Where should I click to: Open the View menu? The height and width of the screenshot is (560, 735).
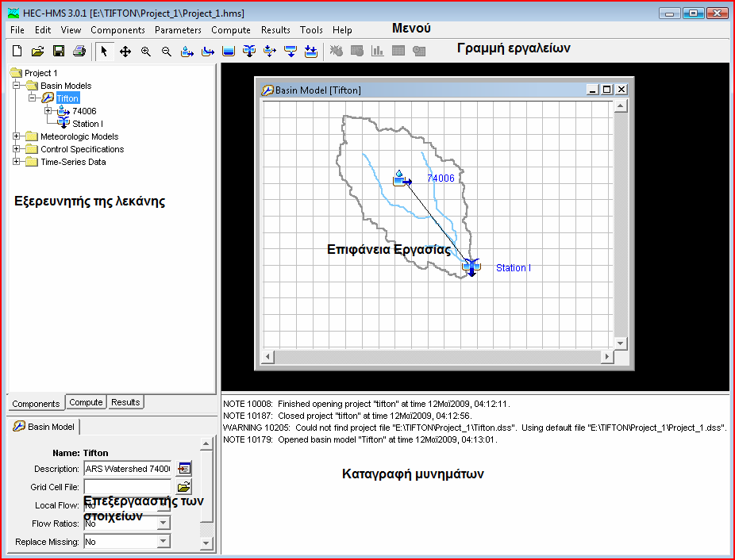pos(71,30)
